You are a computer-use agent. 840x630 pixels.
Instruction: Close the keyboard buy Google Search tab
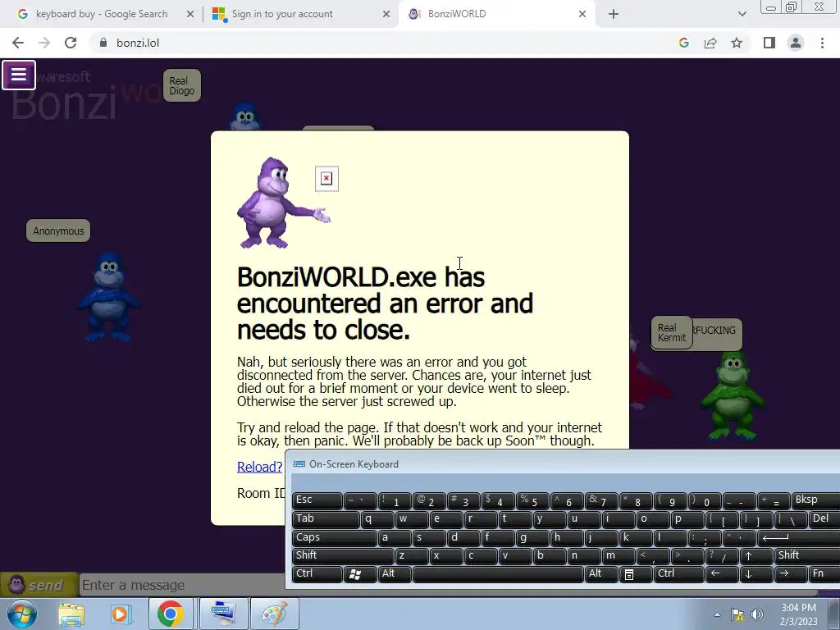pos(190,14)
